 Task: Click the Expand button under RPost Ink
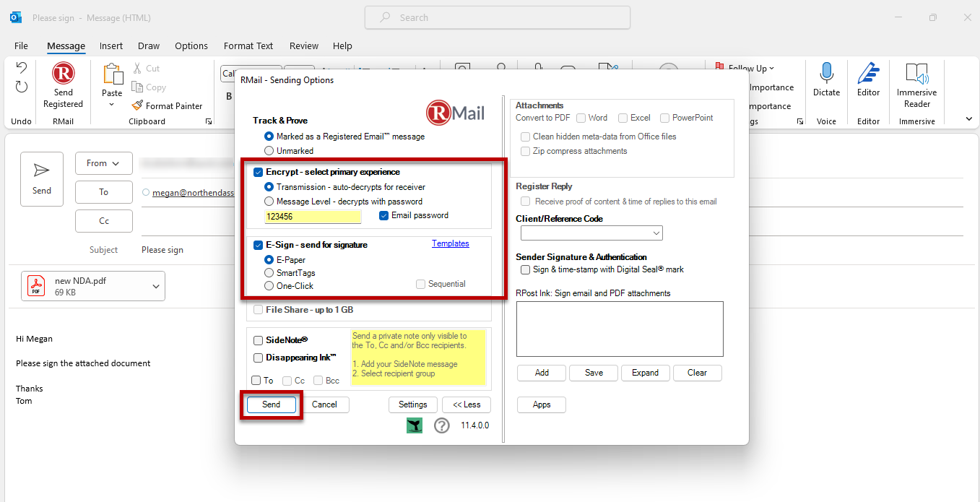[646, 373]
